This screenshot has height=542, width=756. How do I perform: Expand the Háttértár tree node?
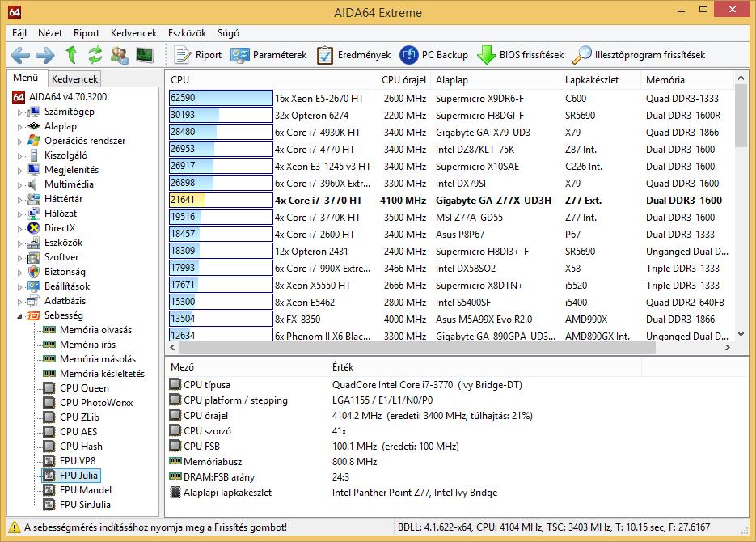pos(19,200)
